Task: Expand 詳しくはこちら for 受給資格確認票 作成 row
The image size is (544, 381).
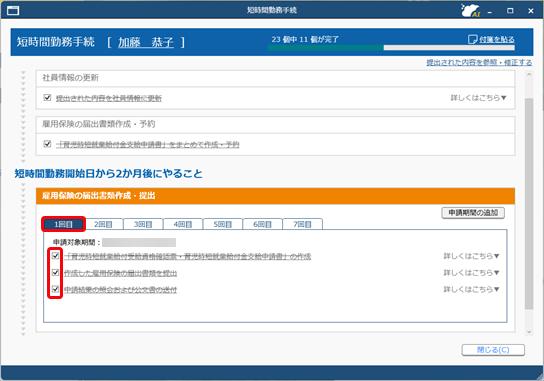Action: pos(471,256)
